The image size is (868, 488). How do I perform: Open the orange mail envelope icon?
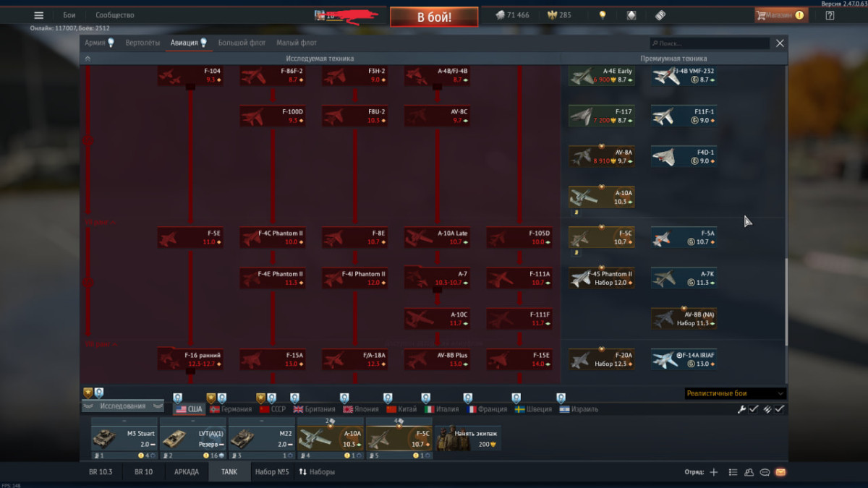point(780,472)
